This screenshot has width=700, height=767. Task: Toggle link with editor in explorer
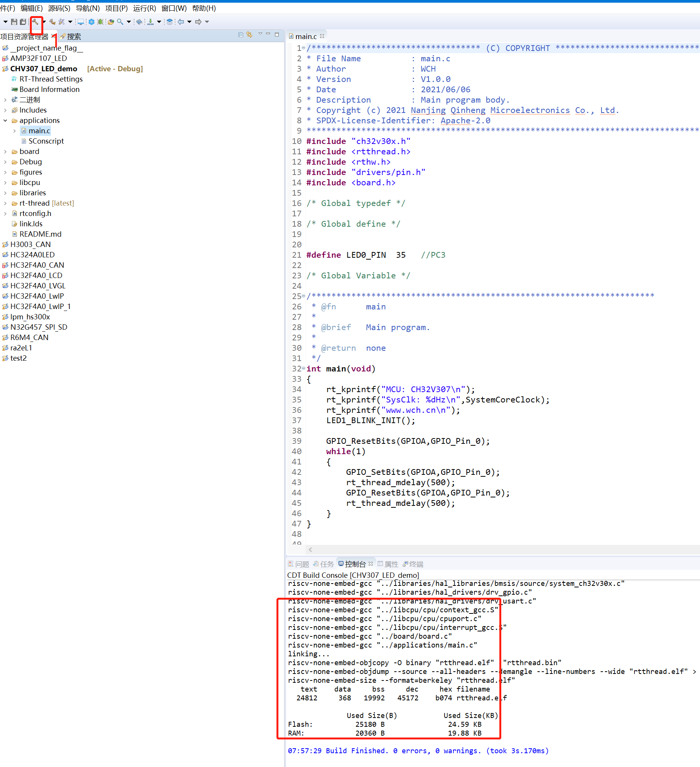[250, 34]
